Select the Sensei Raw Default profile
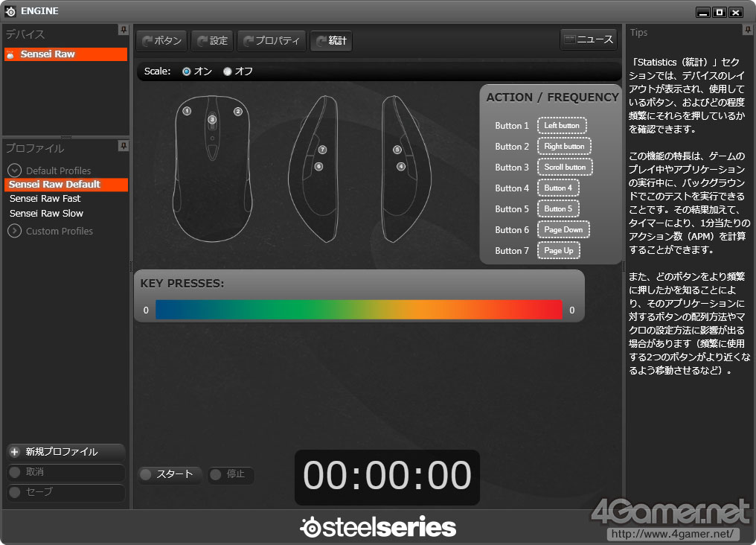 point(66,184)
